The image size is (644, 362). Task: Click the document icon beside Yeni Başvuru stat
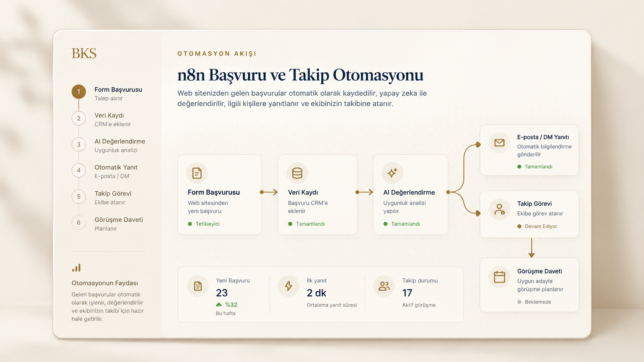(198, 286)
